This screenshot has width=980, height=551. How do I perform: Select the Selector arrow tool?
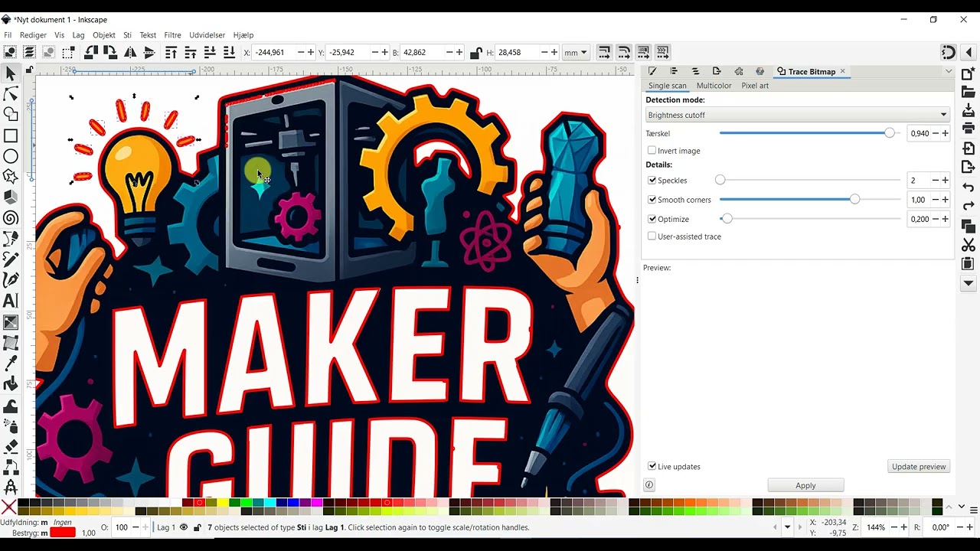point(11,73)
